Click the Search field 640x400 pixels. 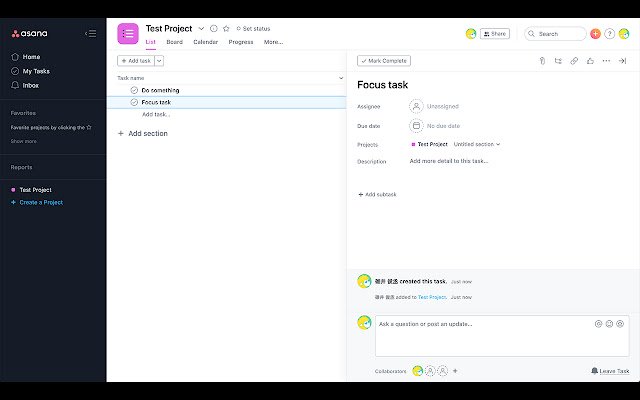tap(555, 34)
